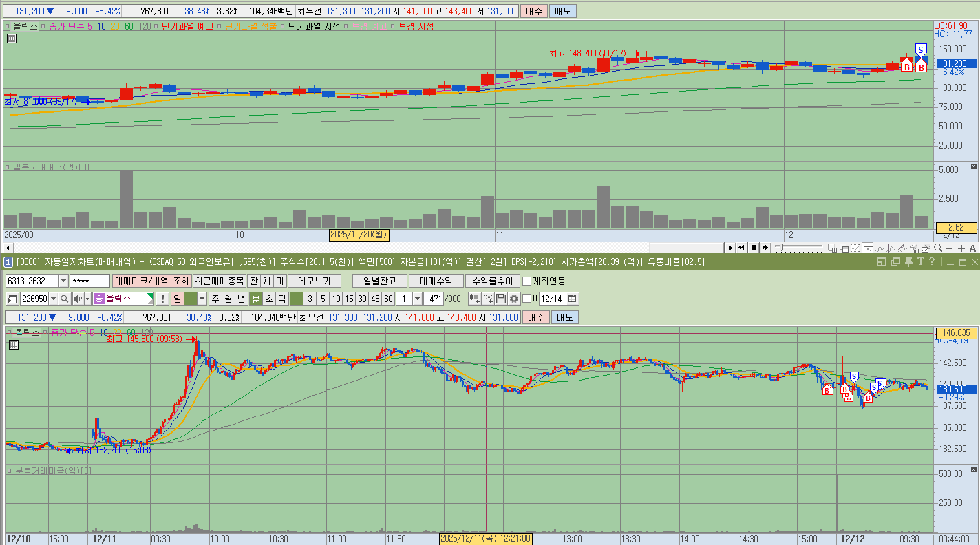Save the chart with the floppy disk icon
980x545 pixels.
pos(501,299)
